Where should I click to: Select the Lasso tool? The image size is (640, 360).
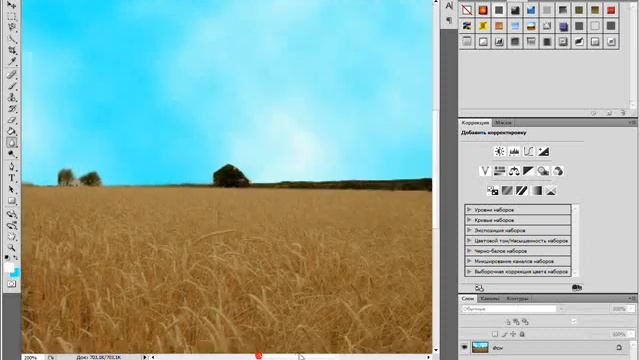[12, 28]
